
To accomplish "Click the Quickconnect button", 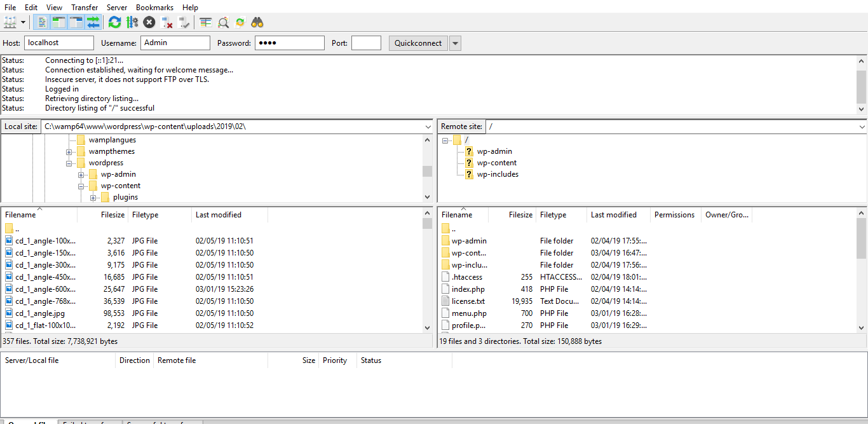I will point(417,43).
